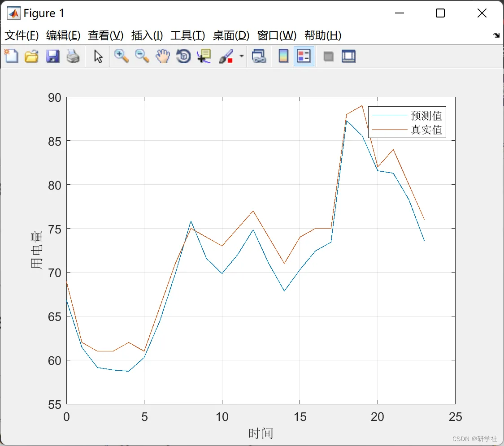
Task: Insert a colorbar from the toolbar
Action: (283, 56)
